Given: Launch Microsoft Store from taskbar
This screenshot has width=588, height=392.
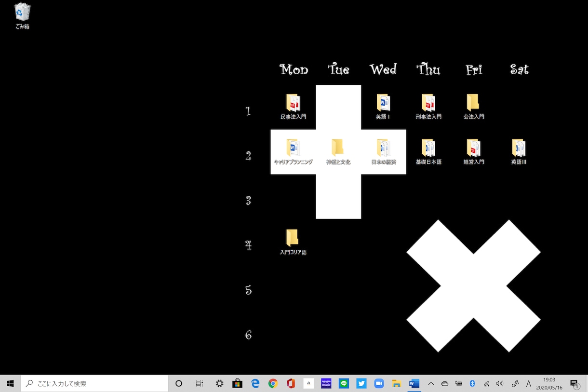Looking at the screenshot, I should click(x=237, y=383).
